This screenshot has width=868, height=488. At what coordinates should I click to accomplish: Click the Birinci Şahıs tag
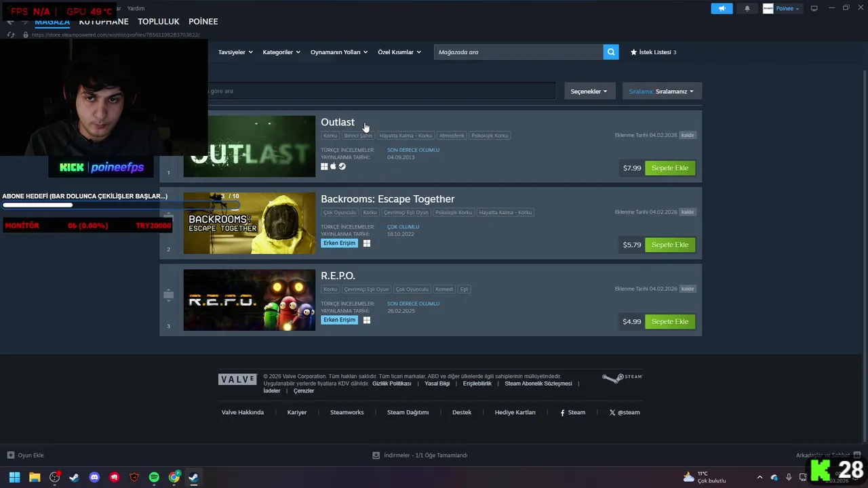[358, 136]
